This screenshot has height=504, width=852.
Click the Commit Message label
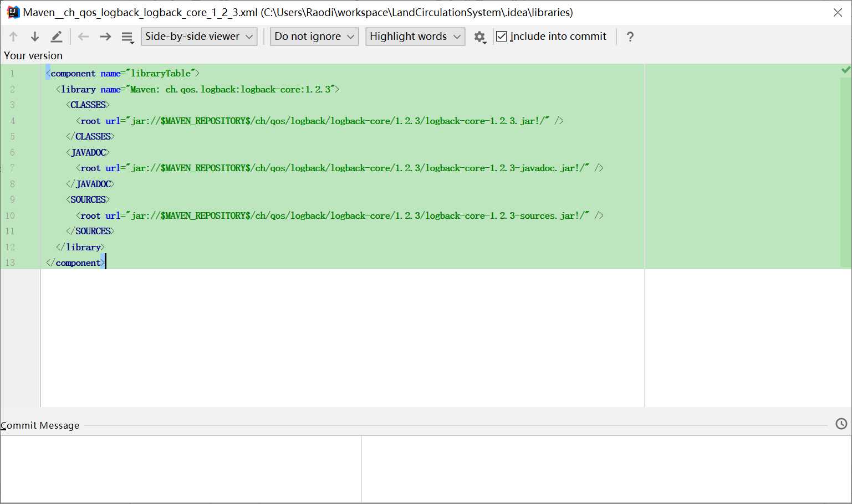(x=40, y=425)
